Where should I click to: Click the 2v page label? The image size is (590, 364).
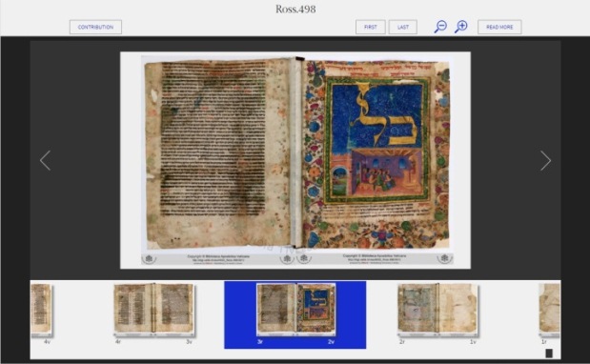pos(331,342)
